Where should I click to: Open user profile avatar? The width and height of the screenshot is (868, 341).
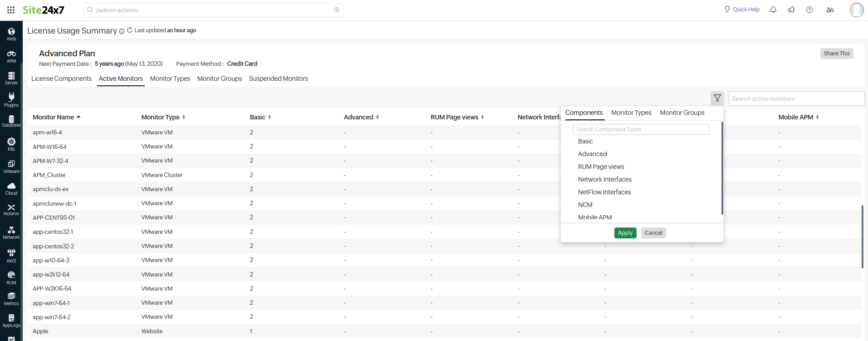[x=856, y=10]
